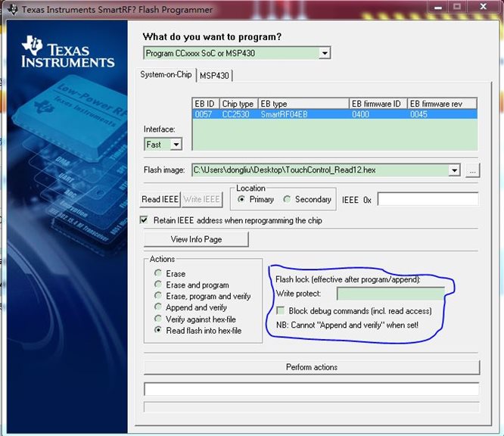Screen dimensions: 504x436
Task: Click the Chip type column header
Action: click(x=239, y=104)
